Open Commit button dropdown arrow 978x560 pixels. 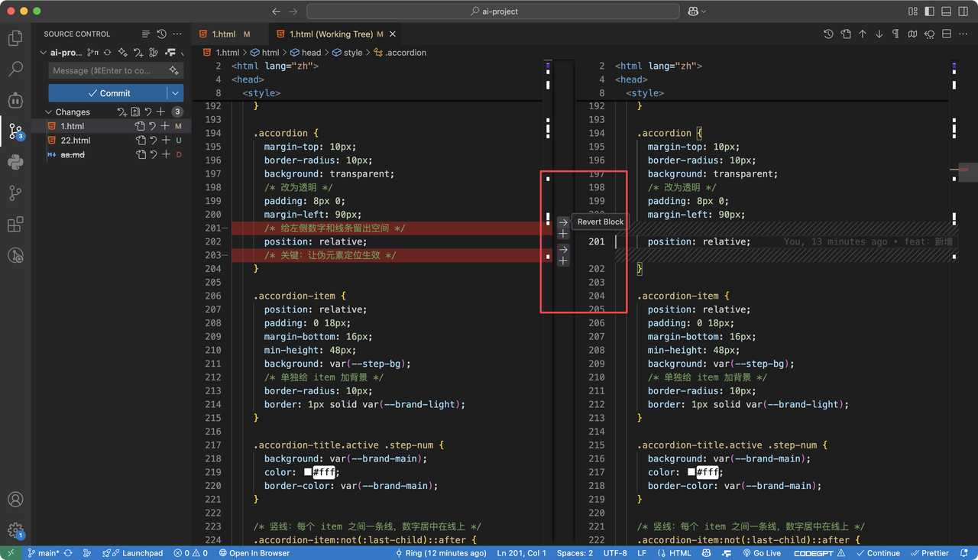(175, 93)
